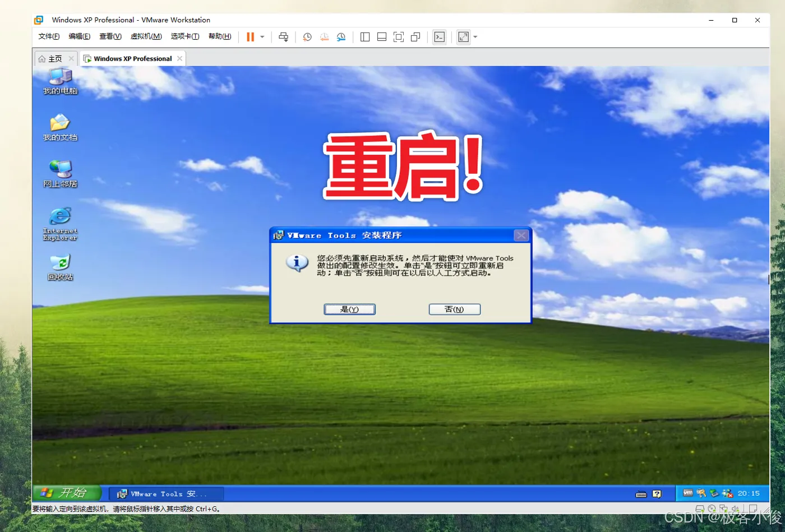The width and height of the screenshot is (785, 532).
Task: Revert the virtual machine to its snapshot
Action: pyautogui.click(x=324, y=37)
